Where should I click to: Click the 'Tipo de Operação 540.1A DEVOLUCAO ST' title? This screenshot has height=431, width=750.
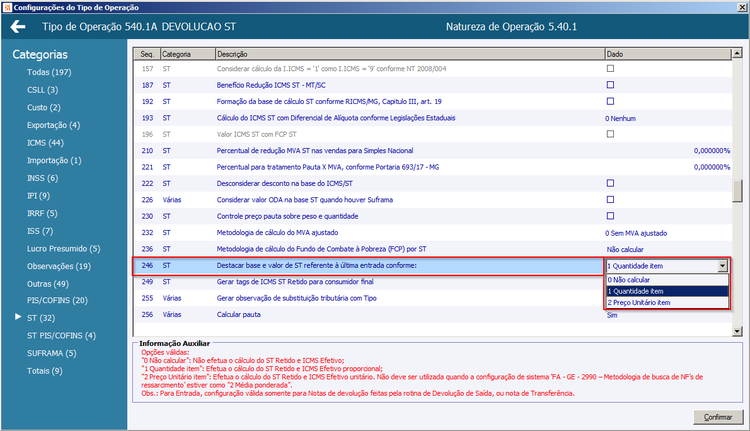[139, 27]
